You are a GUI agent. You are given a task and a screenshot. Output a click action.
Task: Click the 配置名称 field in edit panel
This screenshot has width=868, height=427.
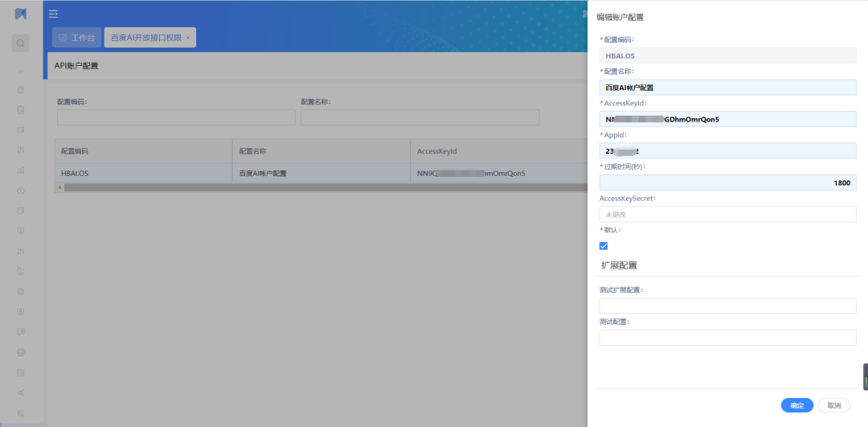coord(727,87)
